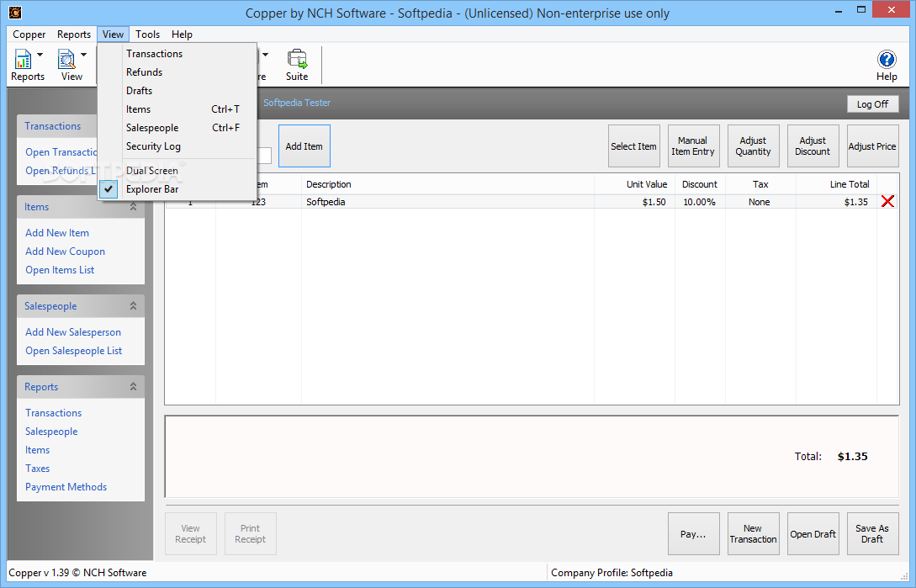Select the Softpedia description cell
916x588 pixels.
point(447,202)
